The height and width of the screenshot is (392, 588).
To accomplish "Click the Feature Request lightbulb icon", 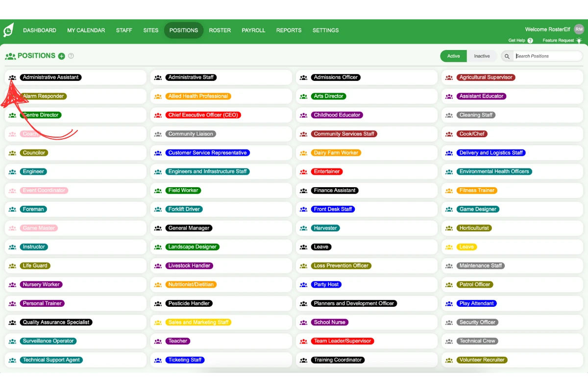I will pos(579,40).
